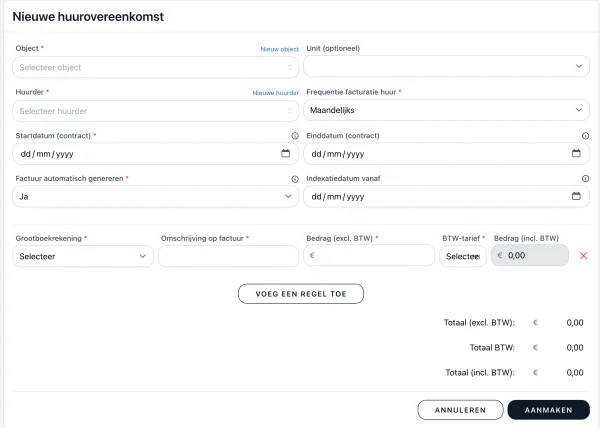Screen dimensions: 600x428
Task: Expand the Unit (optioneel) dropdown
Action: [x=446, y=67]
